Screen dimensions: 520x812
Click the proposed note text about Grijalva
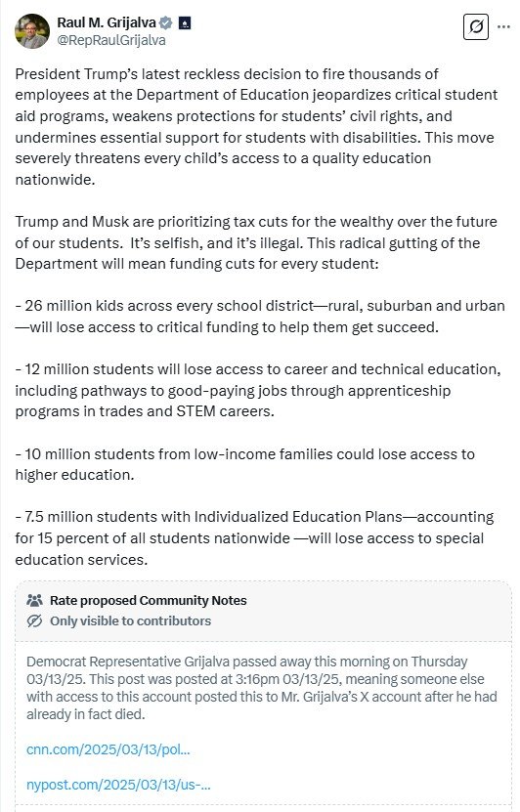pyautogui.click(x=262, y=688)
